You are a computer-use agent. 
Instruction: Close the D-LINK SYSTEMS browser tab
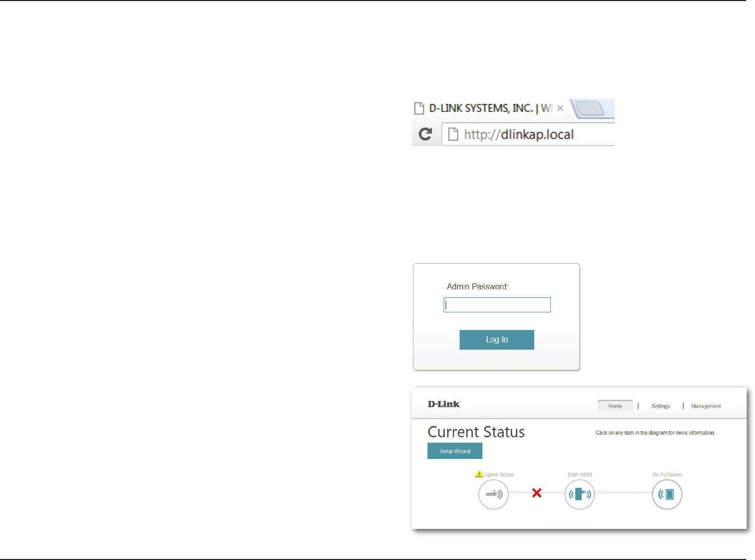click(560, 109)
